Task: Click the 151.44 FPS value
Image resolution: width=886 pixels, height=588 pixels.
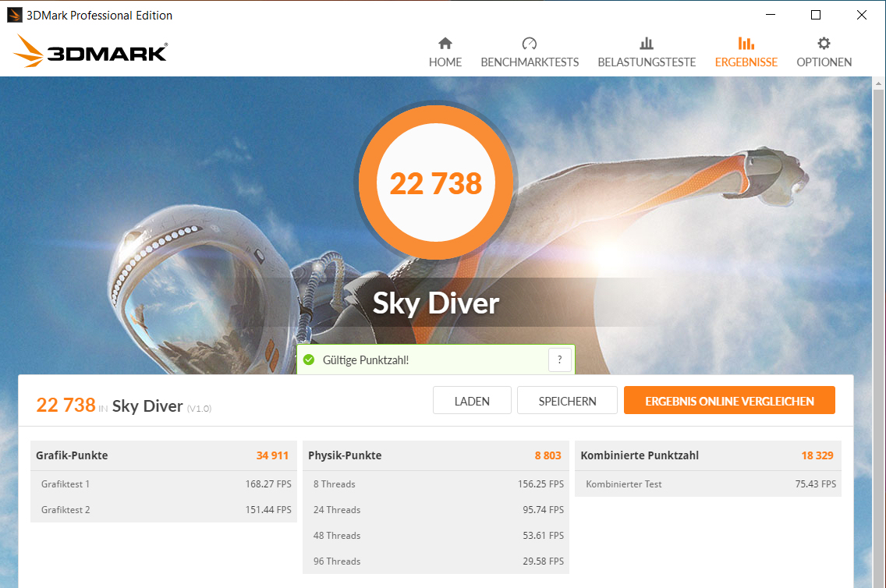Action: tap(268, 509)
